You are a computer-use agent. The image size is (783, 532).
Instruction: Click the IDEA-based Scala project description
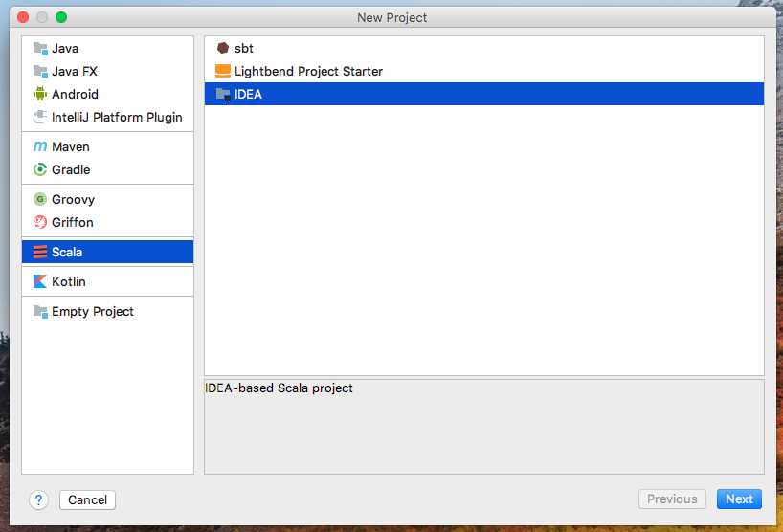pyautogui.click(x=280, y=388)
